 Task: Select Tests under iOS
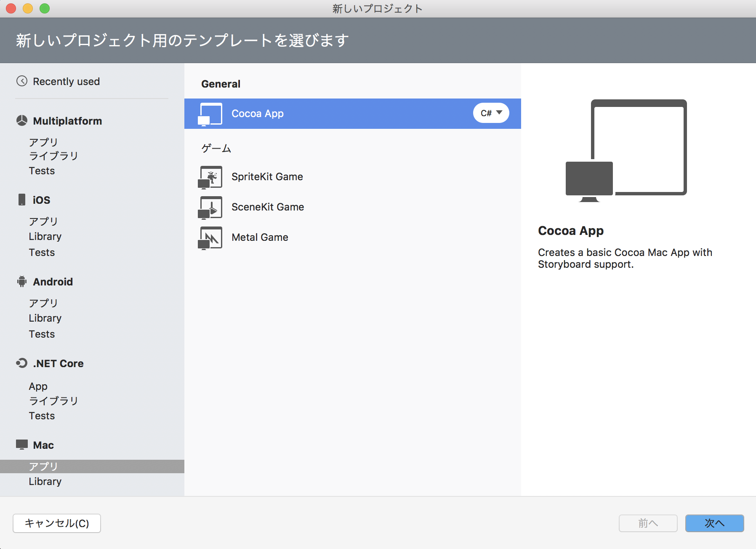point(42,253)
